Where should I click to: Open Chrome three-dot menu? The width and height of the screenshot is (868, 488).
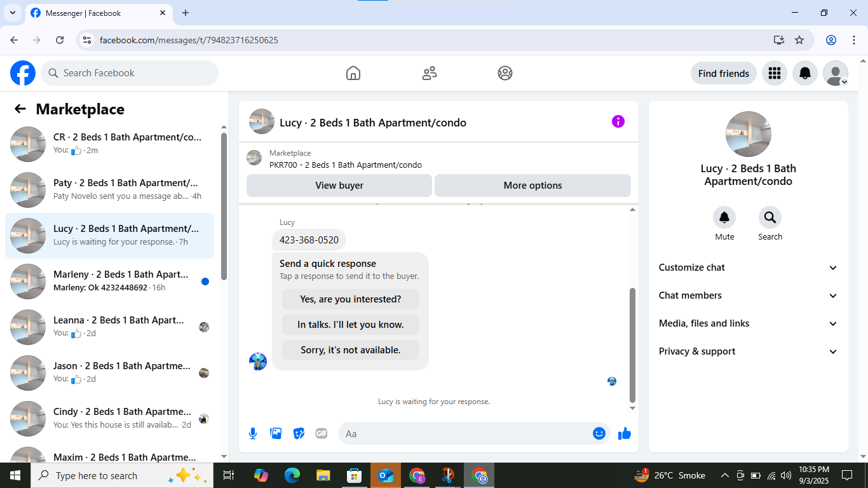click(x=854, y=40)
